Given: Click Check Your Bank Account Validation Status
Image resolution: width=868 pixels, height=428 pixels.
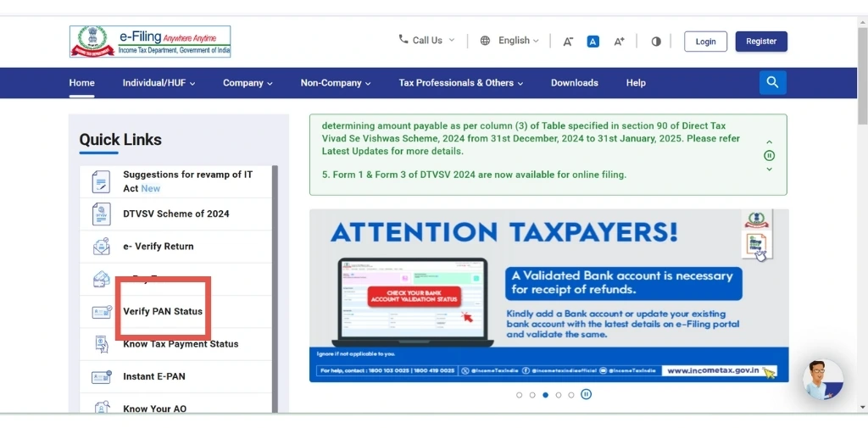Looking at the screenshot, I should tap(415, 296).
